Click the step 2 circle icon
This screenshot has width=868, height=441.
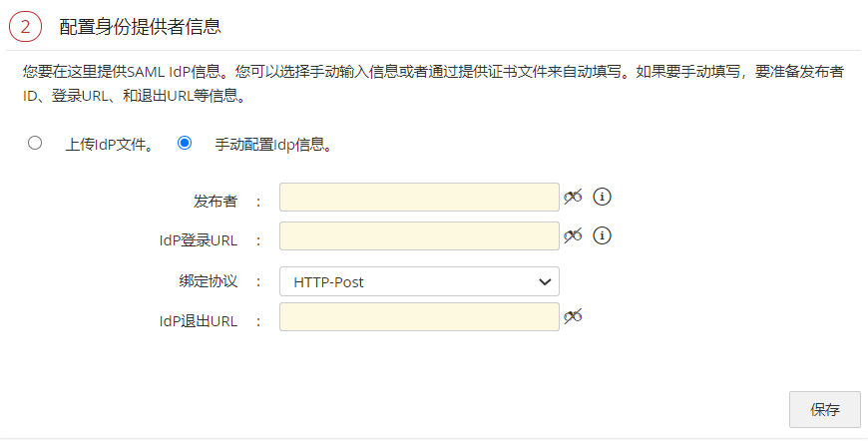click(25, 27)
